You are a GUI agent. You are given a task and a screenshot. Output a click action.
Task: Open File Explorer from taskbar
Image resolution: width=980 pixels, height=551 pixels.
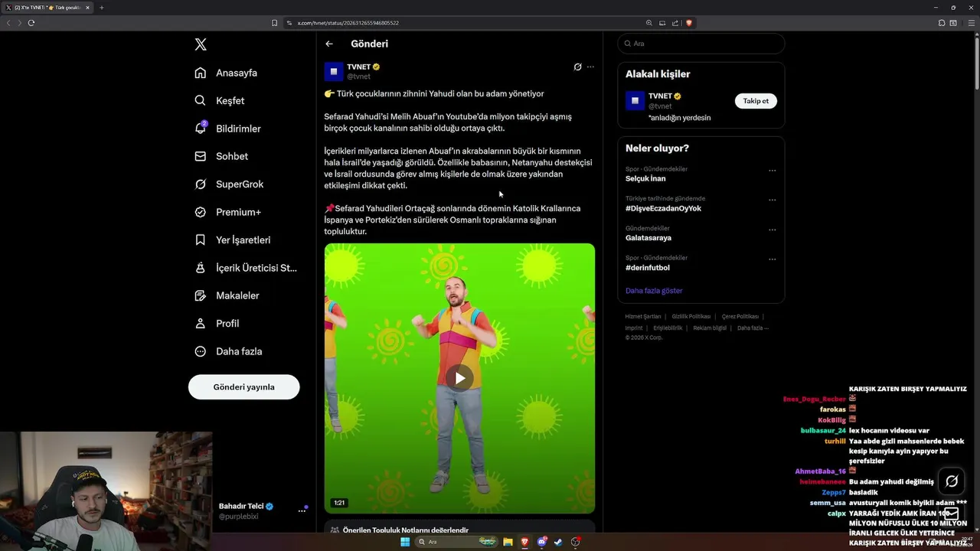[x=508, y=542]
